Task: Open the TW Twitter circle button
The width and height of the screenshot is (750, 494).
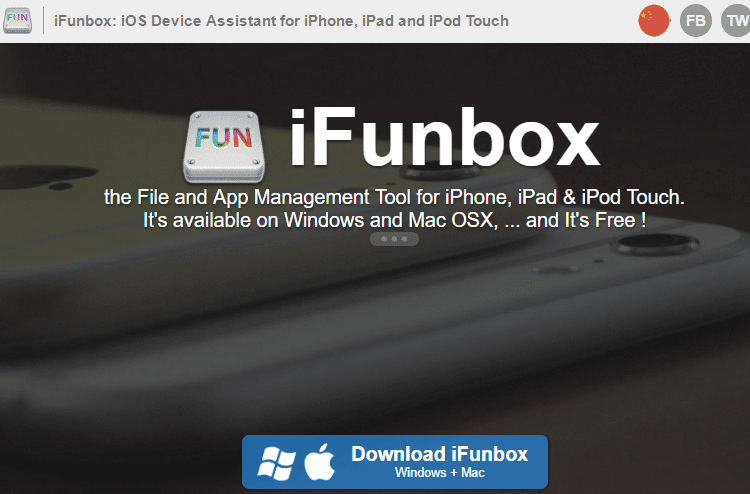Action: coord(736,21)
